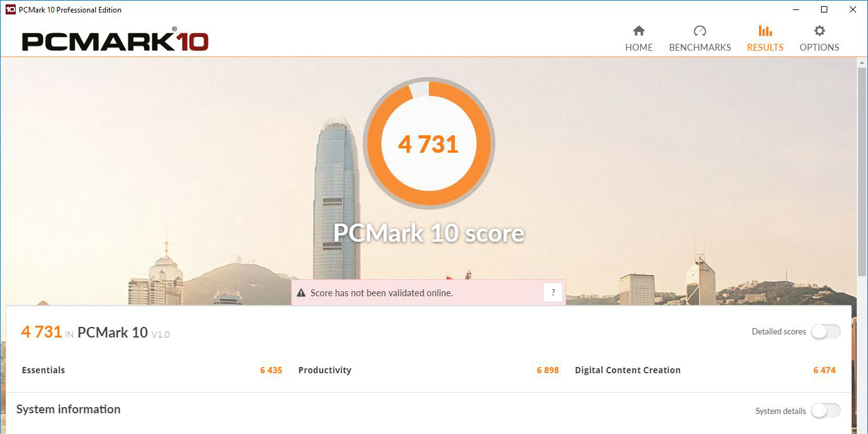Click the warning triangle icon in validation notice
The width and height of the screenshot is (868, 434).
tap(301, 292)
